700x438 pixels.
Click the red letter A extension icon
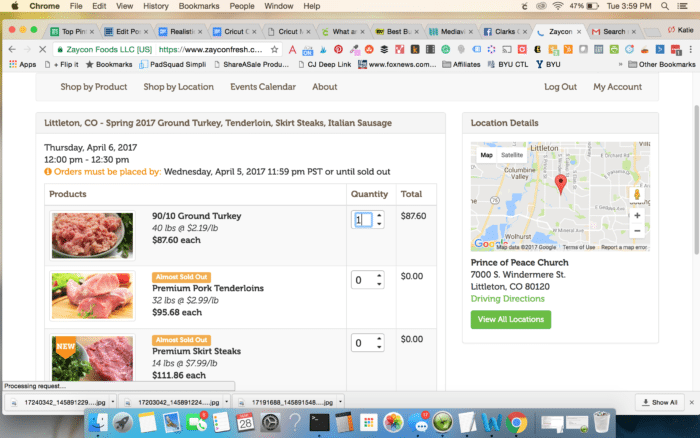[x=292, y=49]
